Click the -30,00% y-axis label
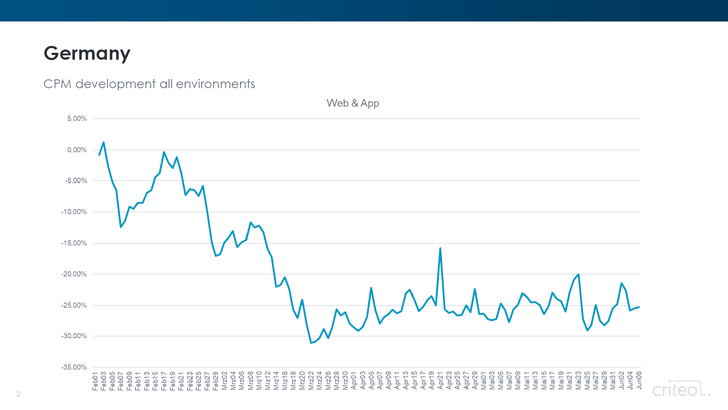The height and width of the screenshot is (410, 728). pyautogui.click(x=74, y=336)
